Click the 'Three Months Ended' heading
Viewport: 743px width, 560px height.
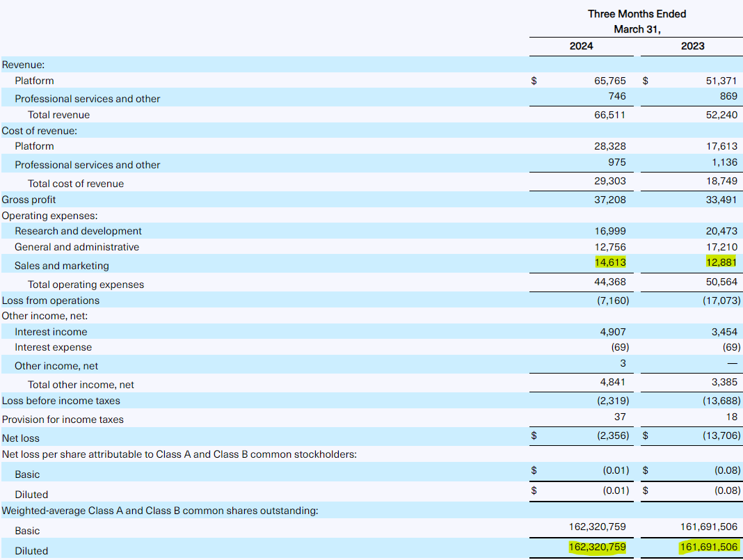pos(637,14)
